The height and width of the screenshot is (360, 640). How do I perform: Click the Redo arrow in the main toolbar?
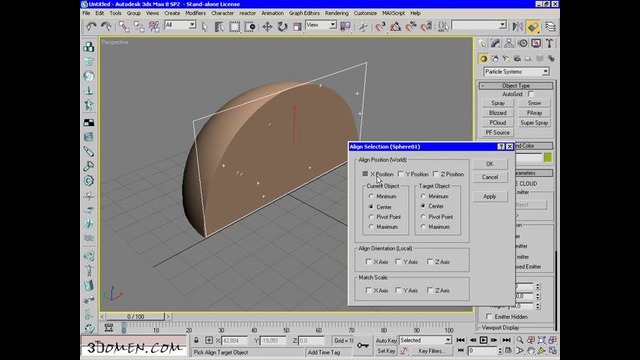106,27
